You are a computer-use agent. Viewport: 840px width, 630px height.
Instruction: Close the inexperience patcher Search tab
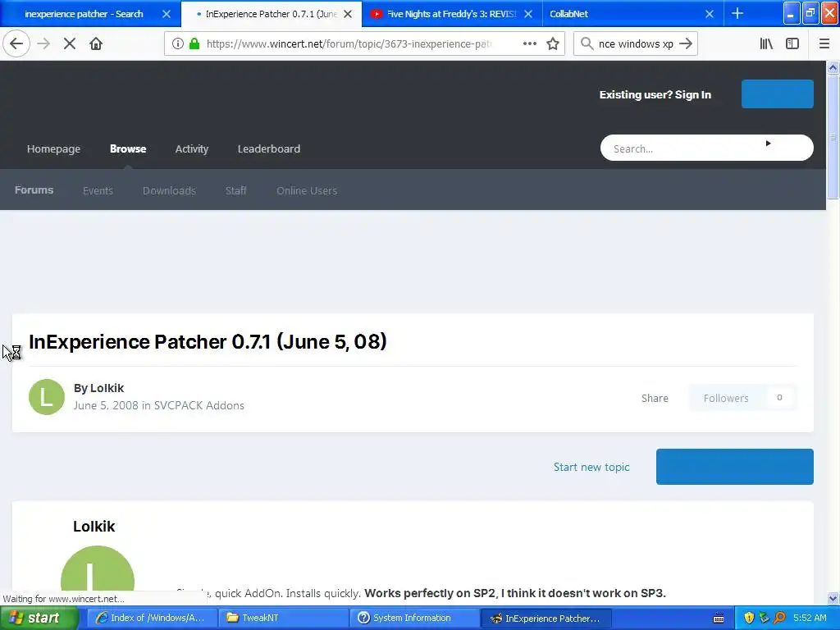pos(167,14)
